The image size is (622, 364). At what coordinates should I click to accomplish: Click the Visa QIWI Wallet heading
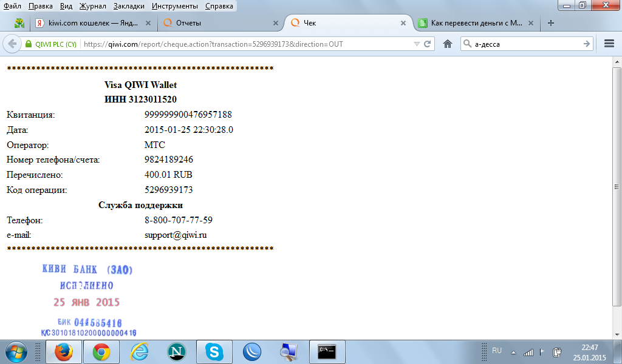[140, 85]
